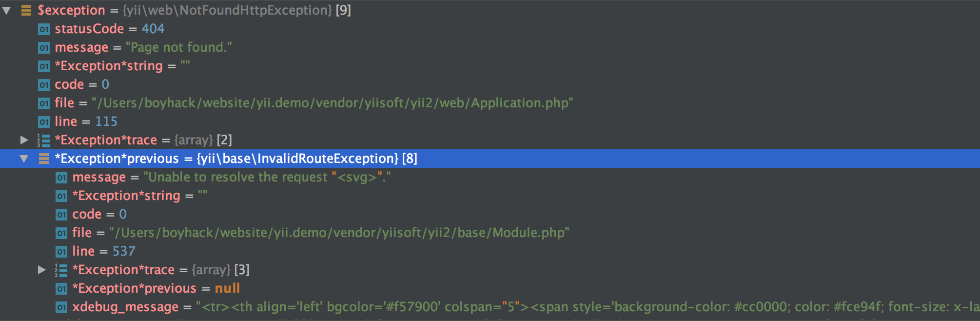This screenshot has height=321, width=980.
Task: Collapse the $exception root node arrow
Action: tap(6, 10)
